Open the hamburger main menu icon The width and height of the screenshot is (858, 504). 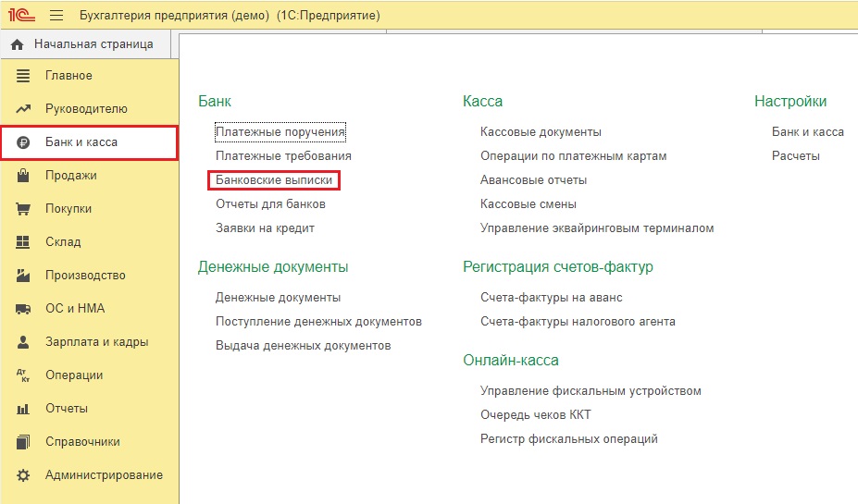point(56,16)
